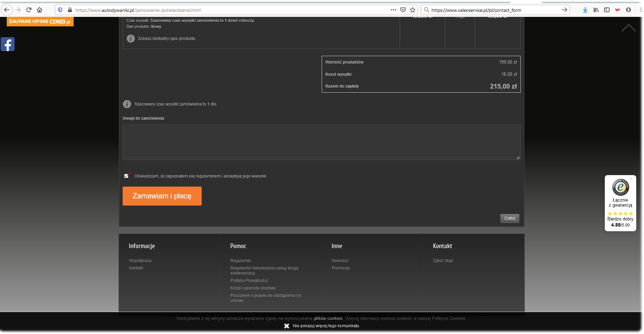Image resolution: width=644 pixels, height=334 pixels.
Task: Open the Trusted Shops widget three-dot menu
Action: click(x=632, y=179)
